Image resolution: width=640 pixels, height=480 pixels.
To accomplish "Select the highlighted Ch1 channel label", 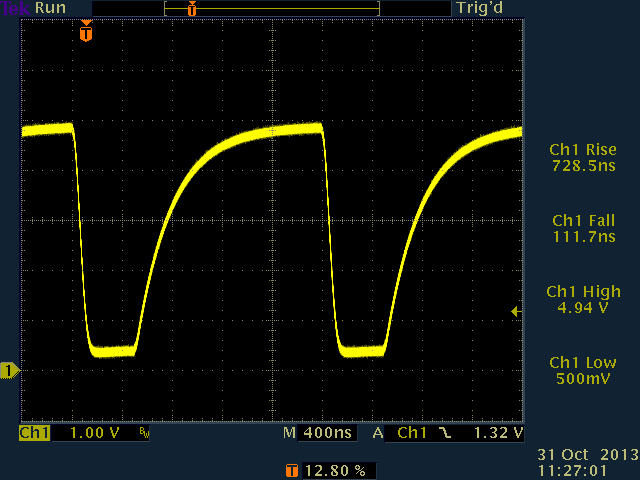I will pos(34,434).
